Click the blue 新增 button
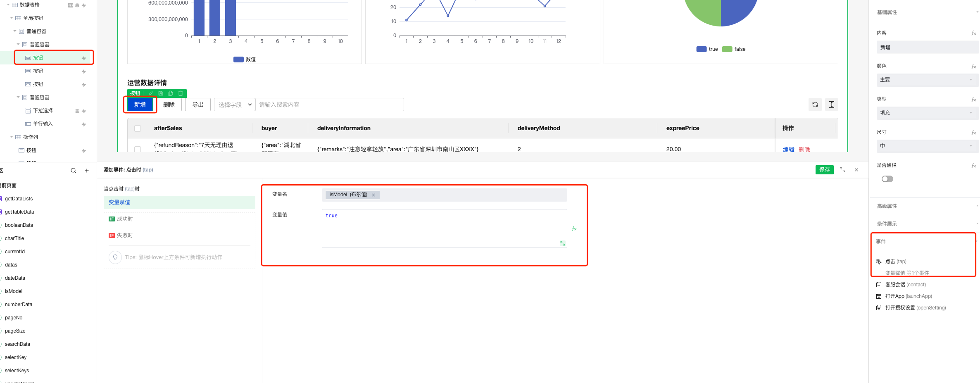Screen dimensions: 980x383 [140, 105]
